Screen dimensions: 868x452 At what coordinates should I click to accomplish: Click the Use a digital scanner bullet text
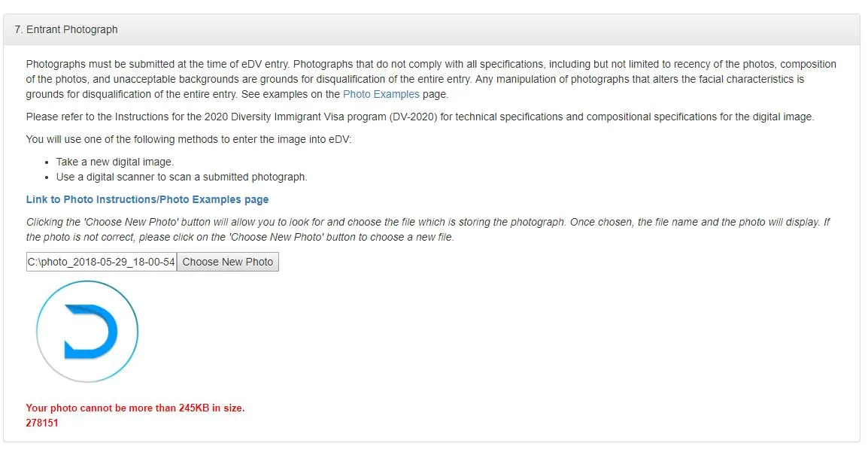[x=181, y=177]
